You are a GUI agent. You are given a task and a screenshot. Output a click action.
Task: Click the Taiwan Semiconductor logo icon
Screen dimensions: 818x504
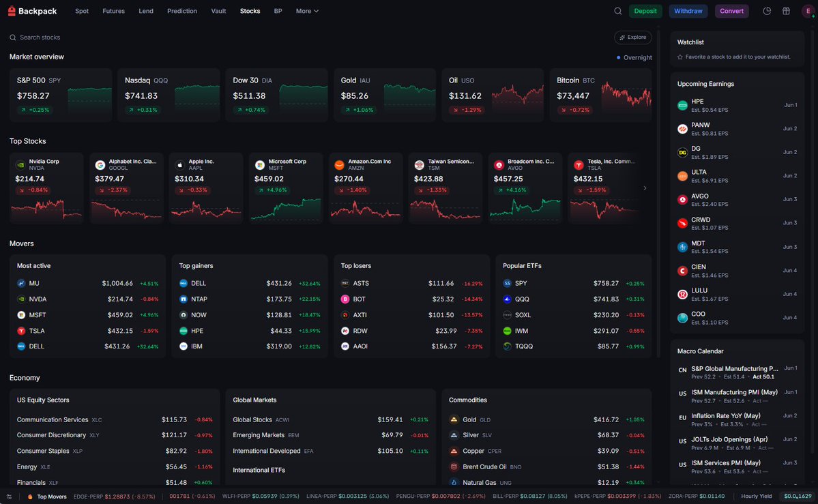420,165
